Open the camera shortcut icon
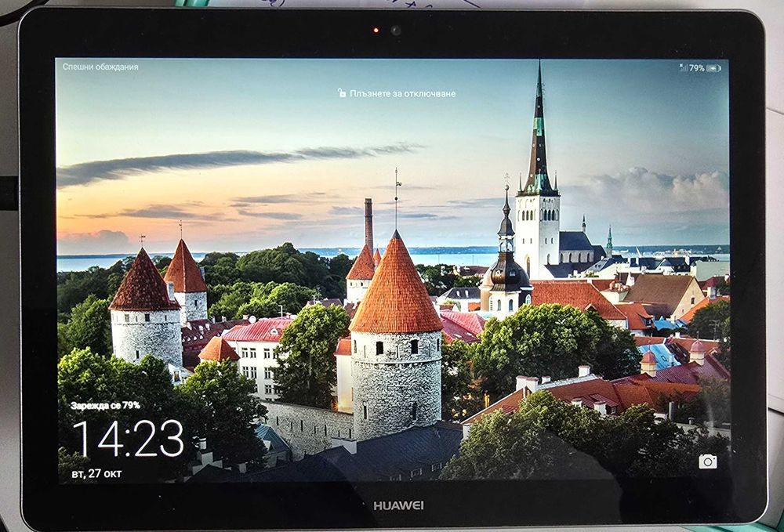 pos(707,461)
